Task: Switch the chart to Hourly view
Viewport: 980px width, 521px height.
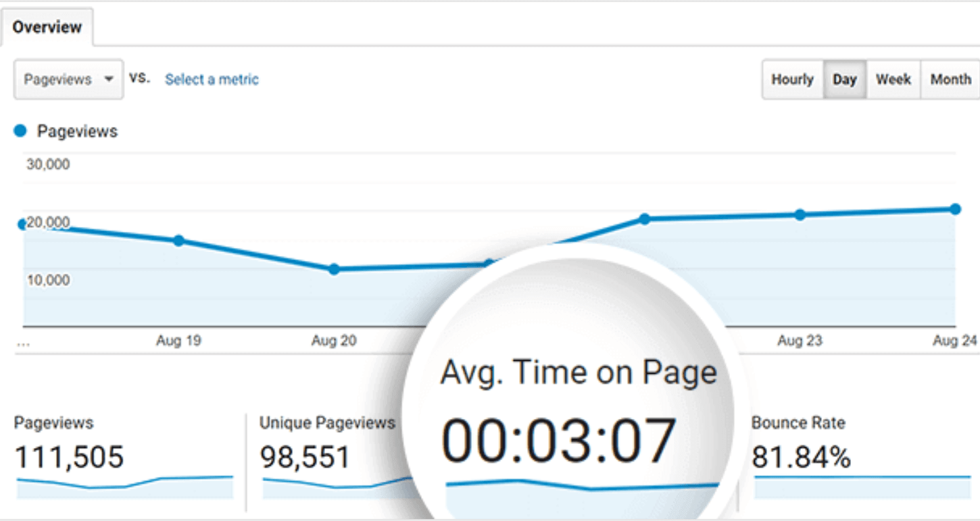Action: tap(792, 79)
